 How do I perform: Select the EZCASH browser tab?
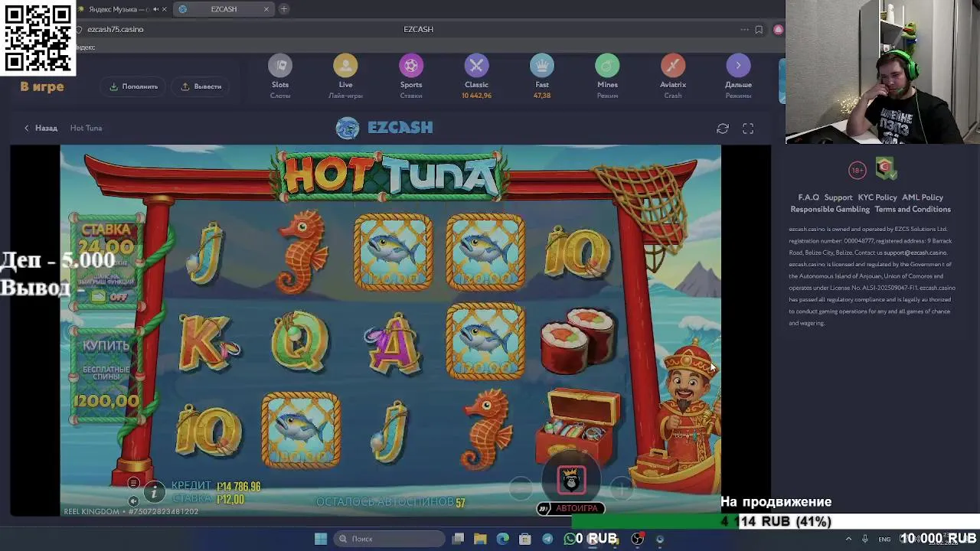[x=224, y=9]
